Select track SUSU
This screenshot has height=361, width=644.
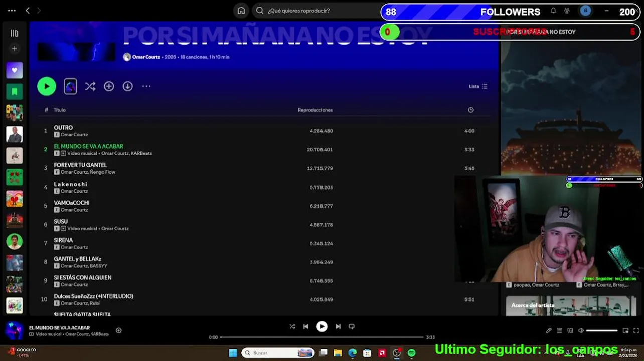tap(61, 221)
